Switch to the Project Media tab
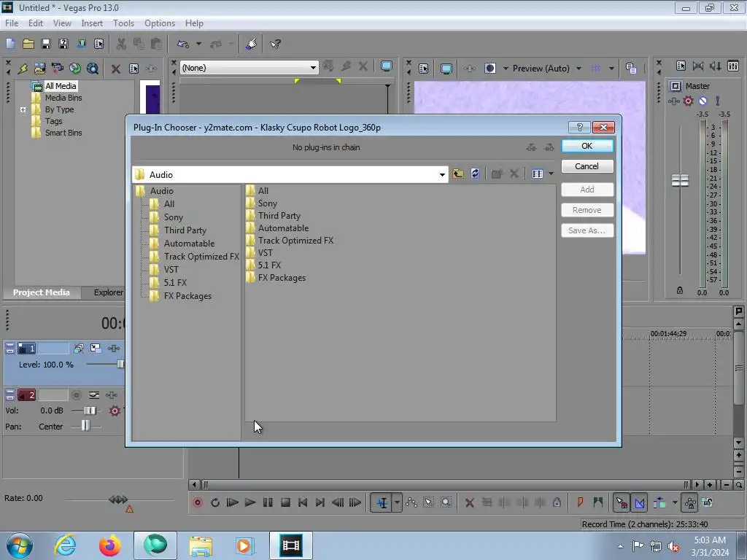747x560 pixels. point(42,292)
